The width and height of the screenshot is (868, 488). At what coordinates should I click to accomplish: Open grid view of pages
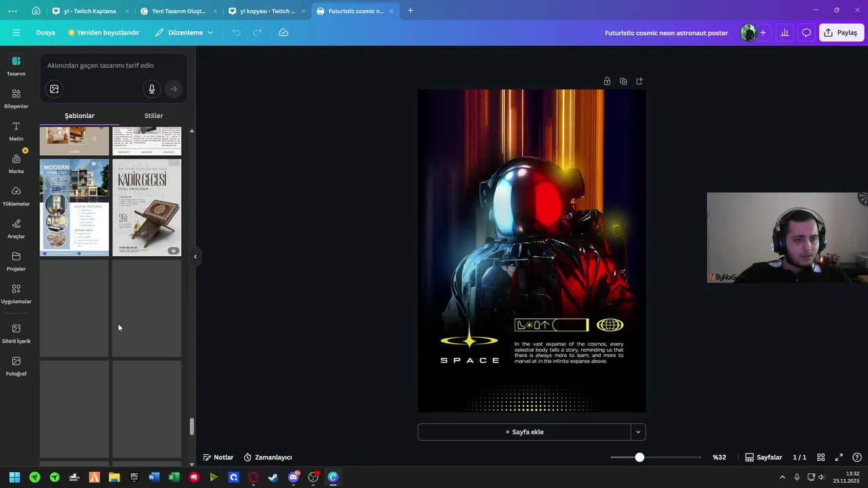(x=821, y=457)
